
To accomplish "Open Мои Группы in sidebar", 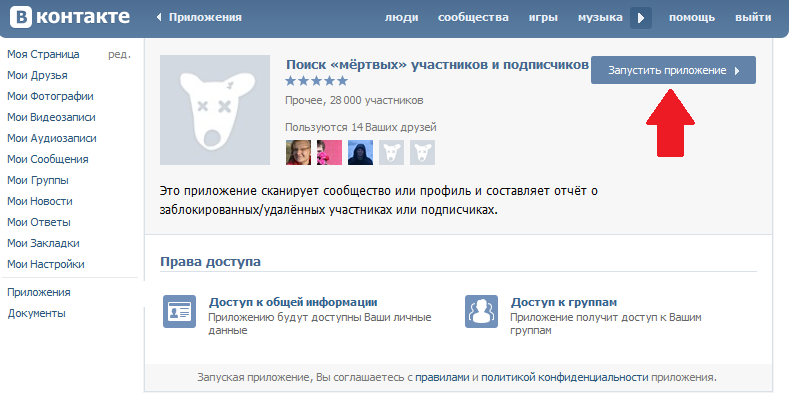I will [38, 180].
